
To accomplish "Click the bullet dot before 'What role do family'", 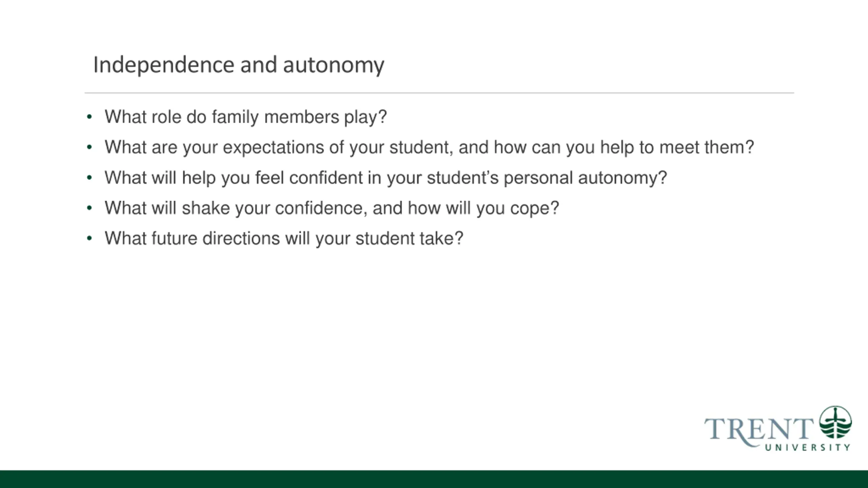I will tap(89, 117).
